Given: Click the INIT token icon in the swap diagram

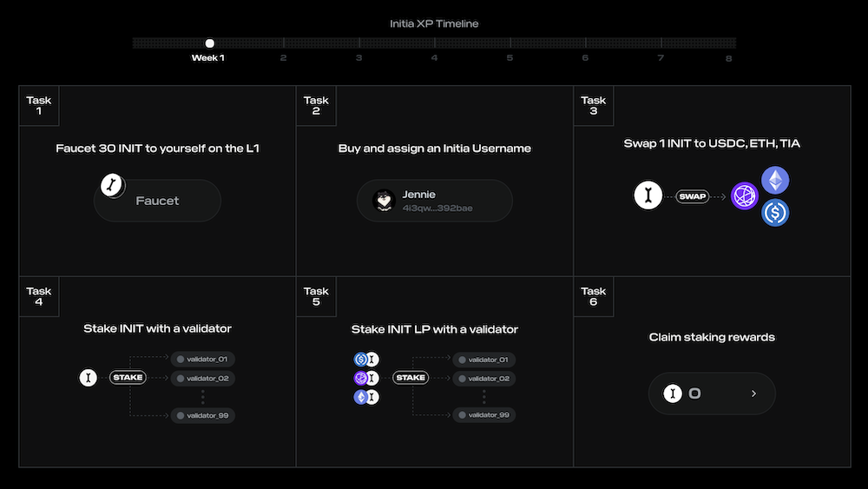Looking at the screenshot, I should (647, 196).
